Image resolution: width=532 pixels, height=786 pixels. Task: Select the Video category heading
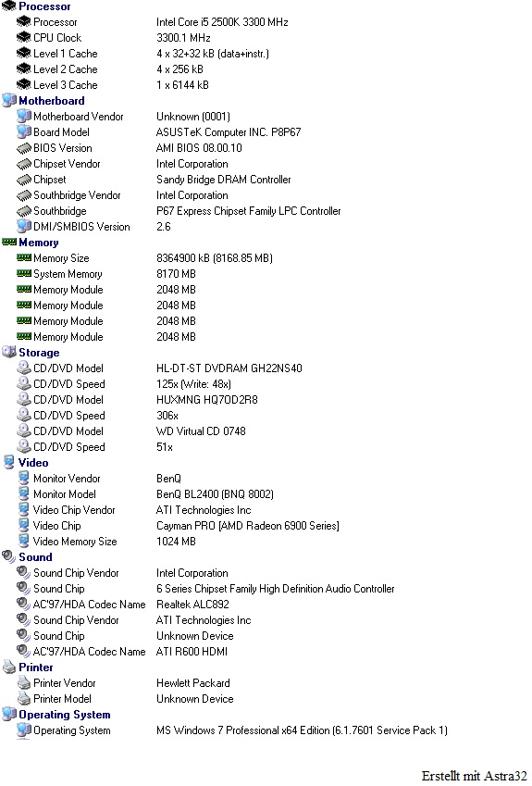(x=33, y=463)
